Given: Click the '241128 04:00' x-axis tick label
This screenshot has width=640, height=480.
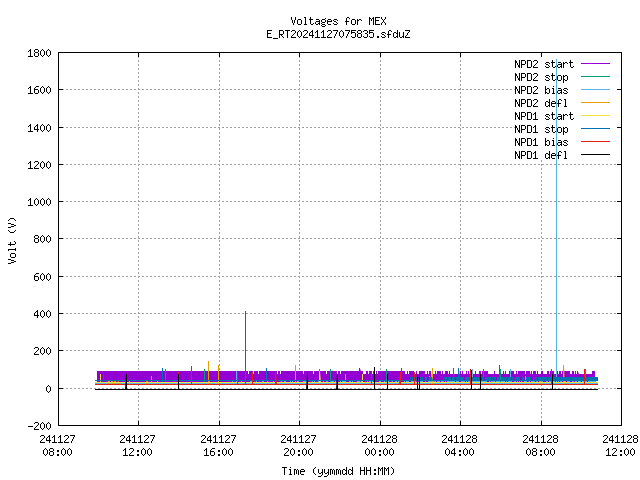Looking at the screenshot, I should pos(460,445).
